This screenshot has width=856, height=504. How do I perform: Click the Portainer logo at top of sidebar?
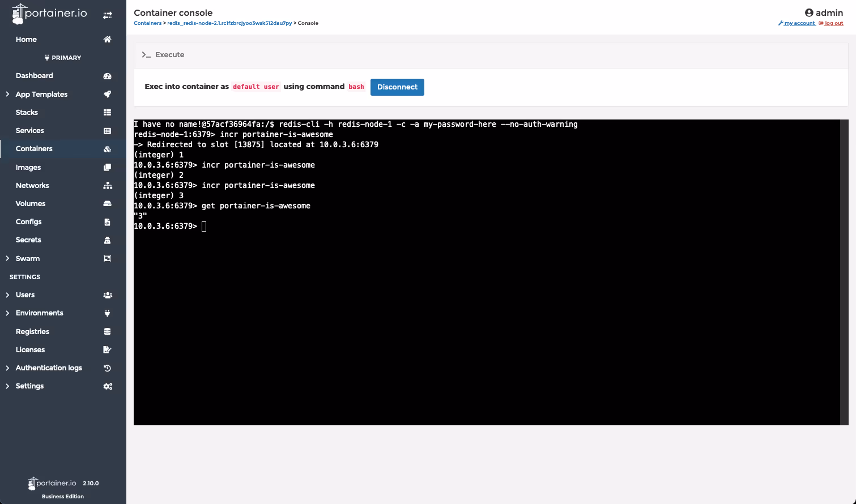coord(50,14)
